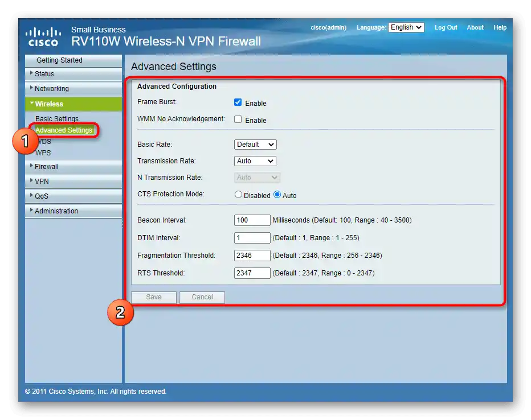
Task: Click the RTS Threshold default range text
Action: click(x=324, y=273)
